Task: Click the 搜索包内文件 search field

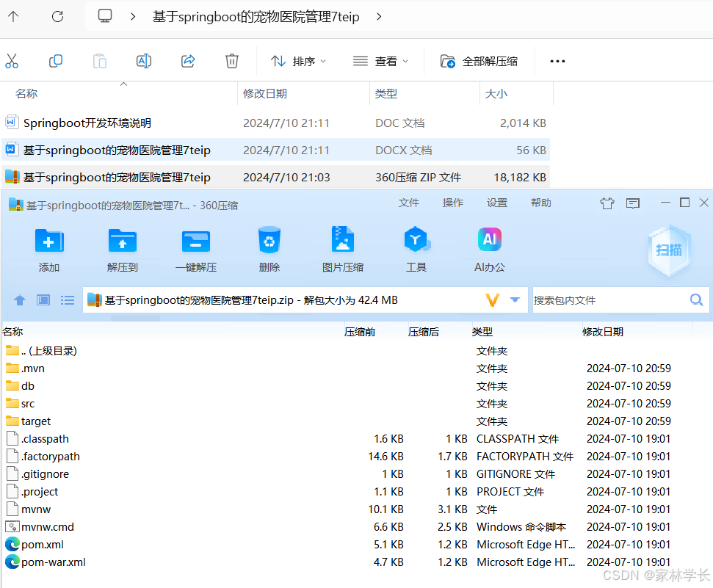Action: click(609, 300)
